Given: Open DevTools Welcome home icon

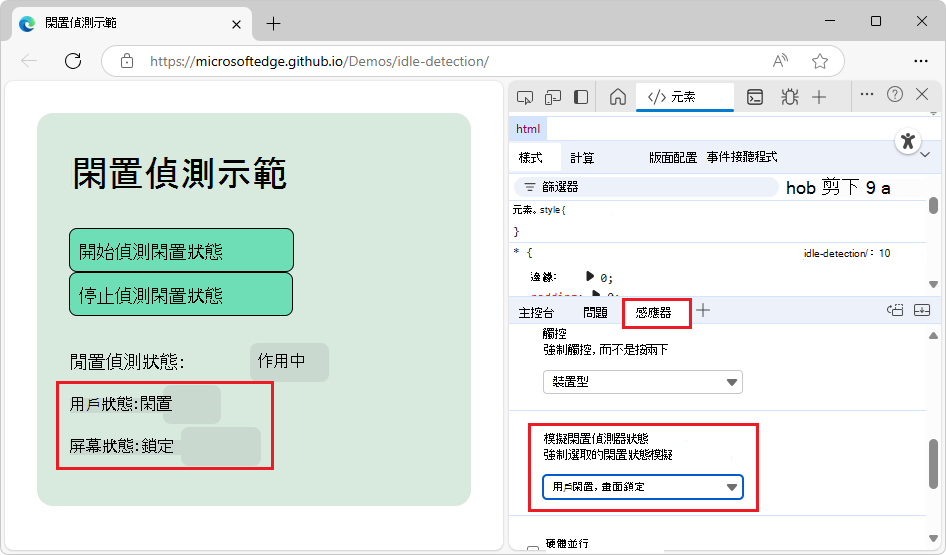Looking at the screenshot, I should click(x=618, y=97).
